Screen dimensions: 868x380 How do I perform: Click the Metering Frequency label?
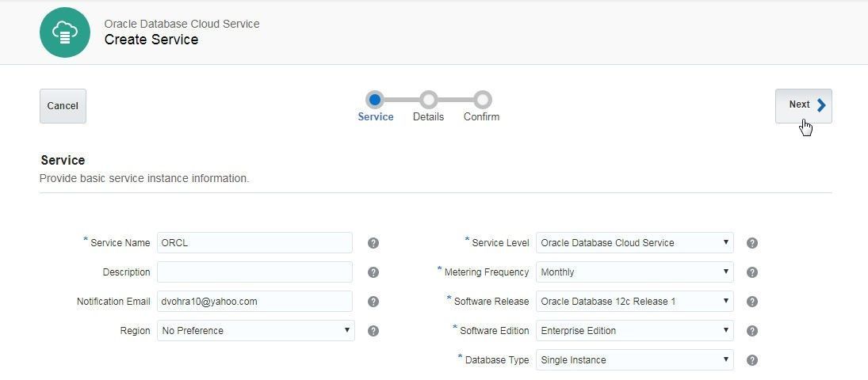[x=487, y=272]
